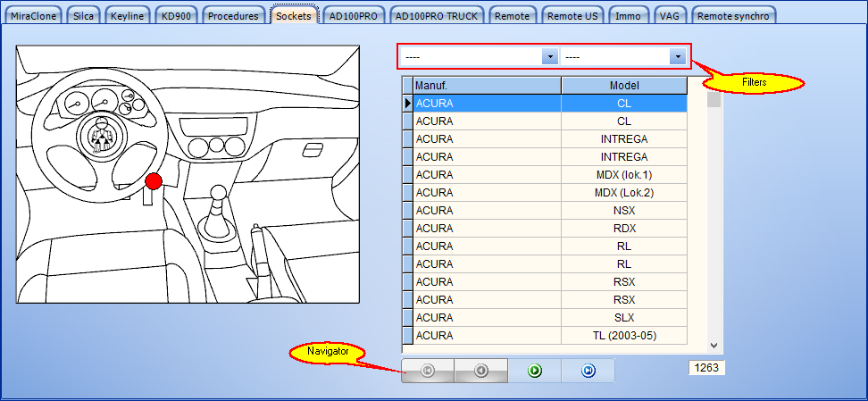Select the MDX (lok.1) row
This screenshot has height=401, width=868.
pyautogui.click(x=550, y=175)
